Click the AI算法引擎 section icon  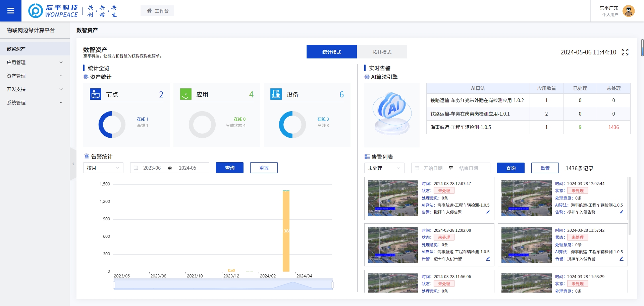pos(367,77)
